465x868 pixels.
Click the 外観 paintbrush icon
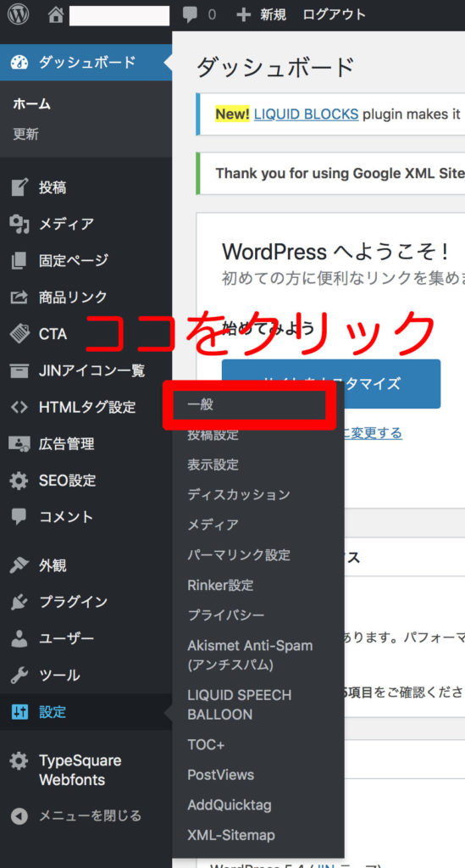click(19, 565)
